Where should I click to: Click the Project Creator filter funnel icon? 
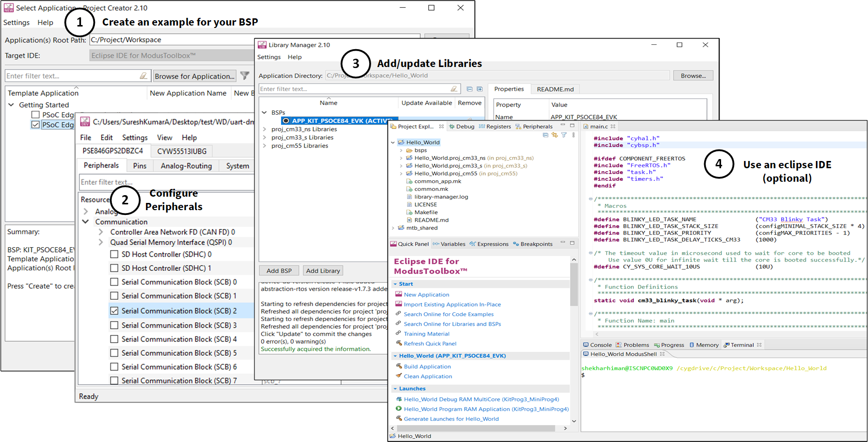coord(245,76)
